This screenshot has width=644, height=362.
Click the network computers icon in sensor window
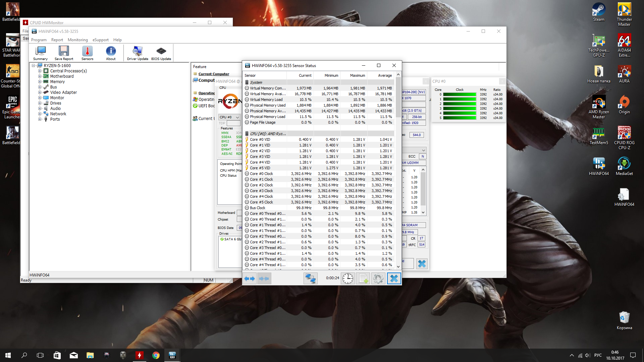click(x=310, y=279)
